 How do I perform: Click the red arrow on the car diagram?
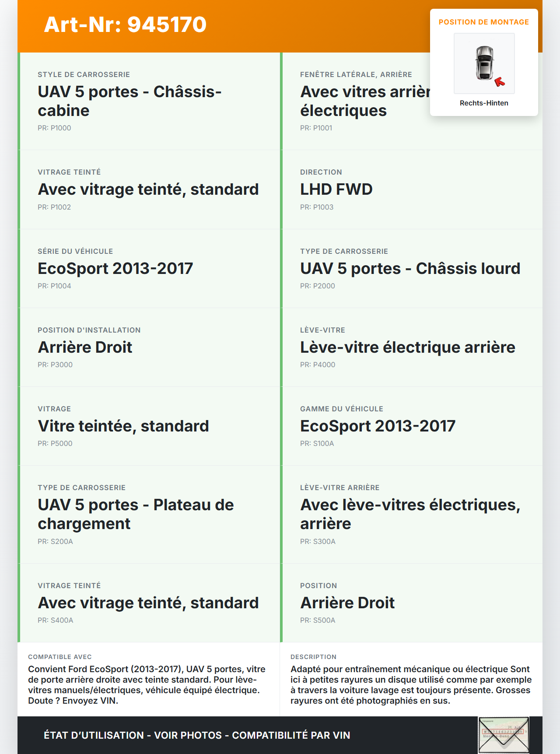tap(500, 82)
